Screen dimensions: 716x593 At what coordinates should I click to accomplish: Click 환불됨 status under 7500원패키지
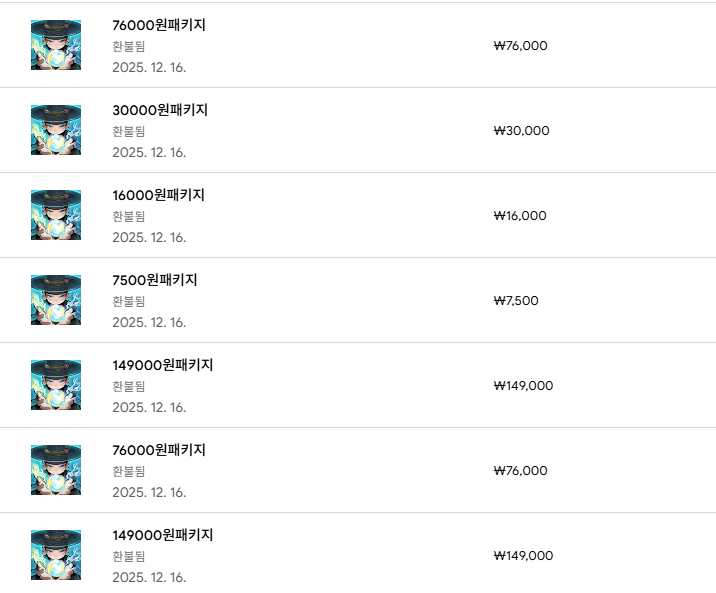pyautogui.click(x=129, y=301)
